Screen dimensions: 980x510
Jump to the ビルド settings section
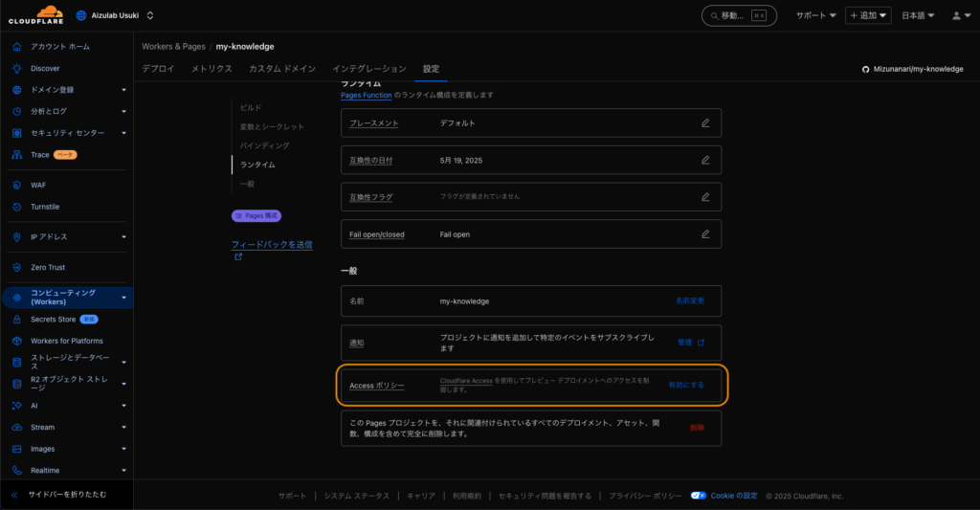pyautogui.click(x=251, y=107)
